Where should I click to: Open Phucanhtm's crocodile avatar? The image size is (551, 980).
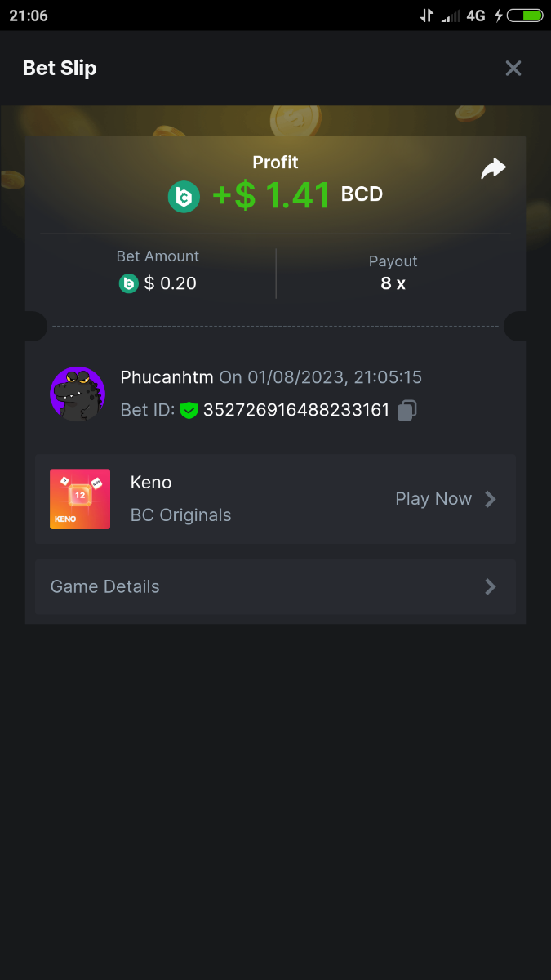[78, 394]
